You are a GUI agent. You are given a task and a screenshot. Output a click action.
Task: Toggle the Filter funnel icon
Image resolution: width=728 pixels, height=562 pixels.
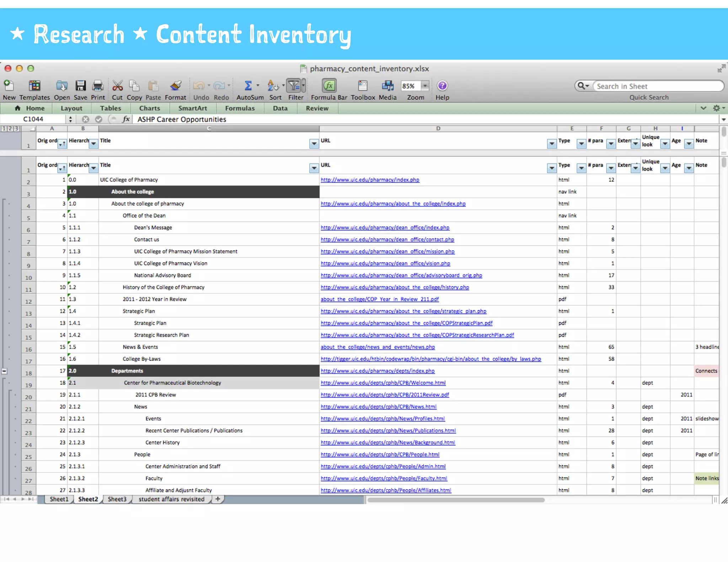pyautogui.click(x=294, y=86)
